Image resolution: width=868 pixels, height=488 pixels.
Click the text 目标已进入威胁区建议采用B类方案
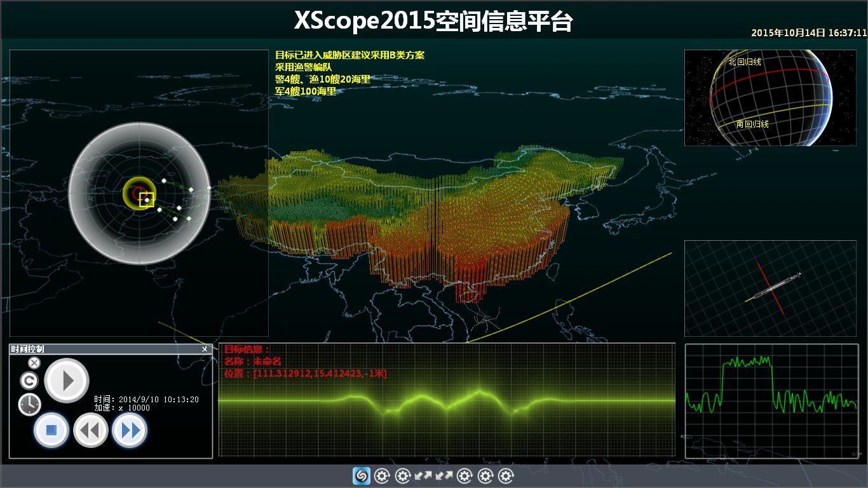pyautogui.click(x=349, y=55)
